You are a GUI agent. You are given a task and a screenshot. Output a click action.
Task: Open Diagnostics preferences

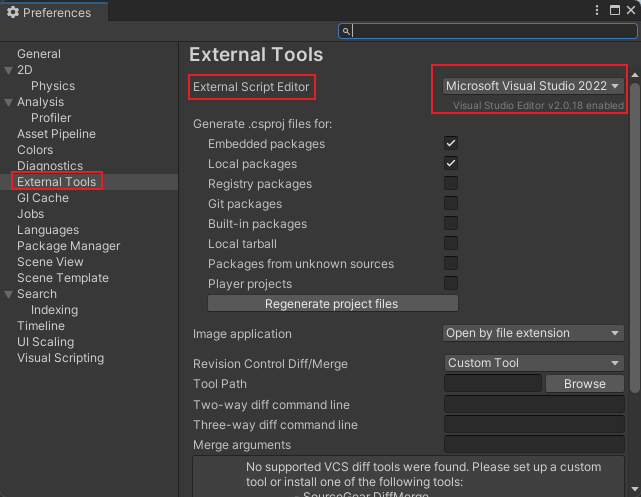pos(50,166)
